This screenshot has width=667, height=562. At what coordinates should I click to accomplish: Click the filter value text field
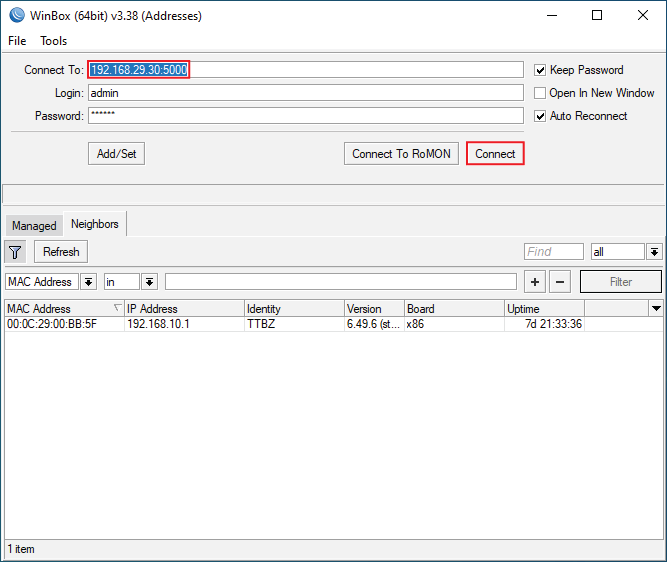point(341,282)
